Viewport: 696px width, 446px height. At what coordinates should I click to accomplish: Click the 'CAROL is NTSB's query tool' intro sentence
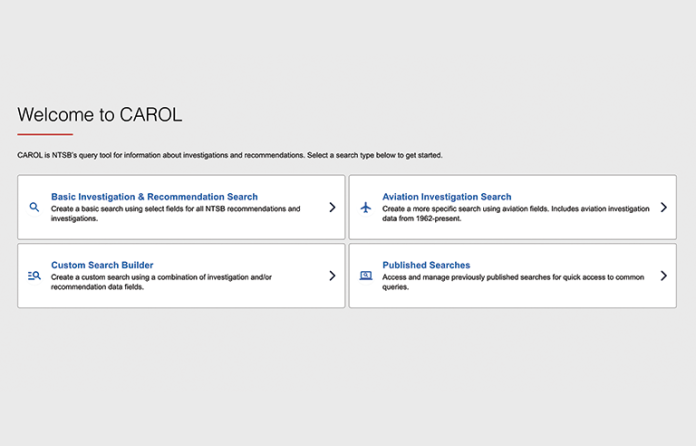[x=229, y=155]
